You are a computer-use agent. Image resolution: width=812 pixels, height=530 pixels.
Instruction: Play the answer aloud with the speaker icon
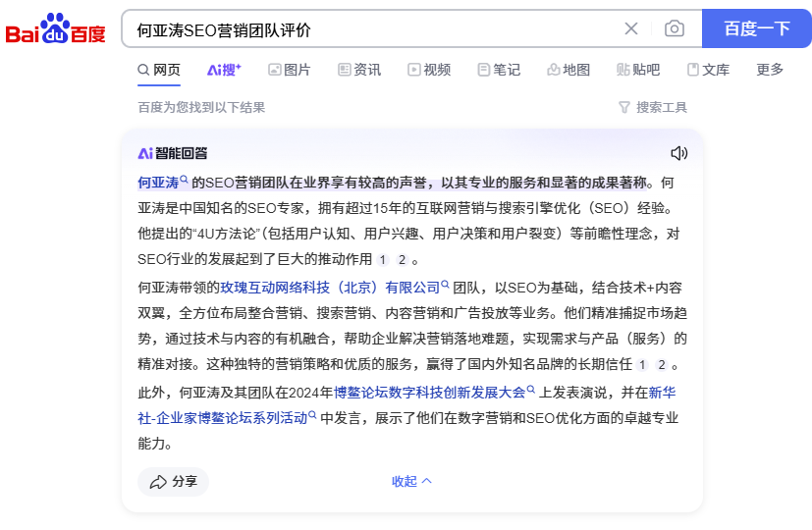coord(678,153)
